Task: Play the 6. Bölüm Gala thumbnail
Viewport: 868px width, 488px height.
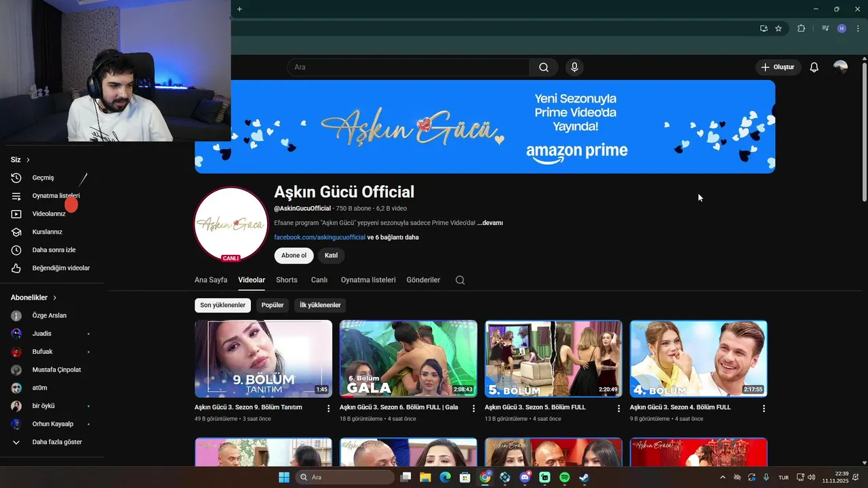Action: tap(408, 359)
